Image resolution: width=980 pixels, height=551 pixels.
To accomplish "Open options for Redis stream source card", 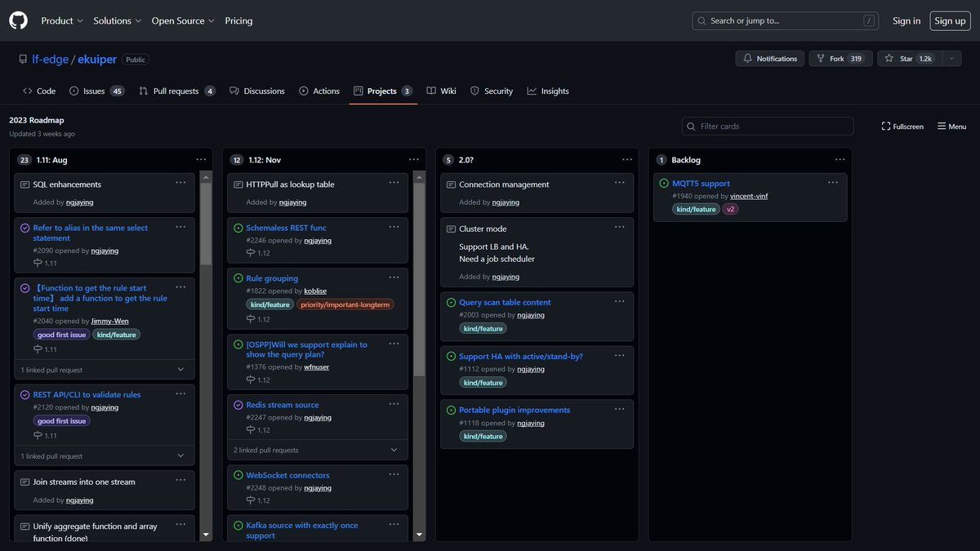I will (394, 403).
